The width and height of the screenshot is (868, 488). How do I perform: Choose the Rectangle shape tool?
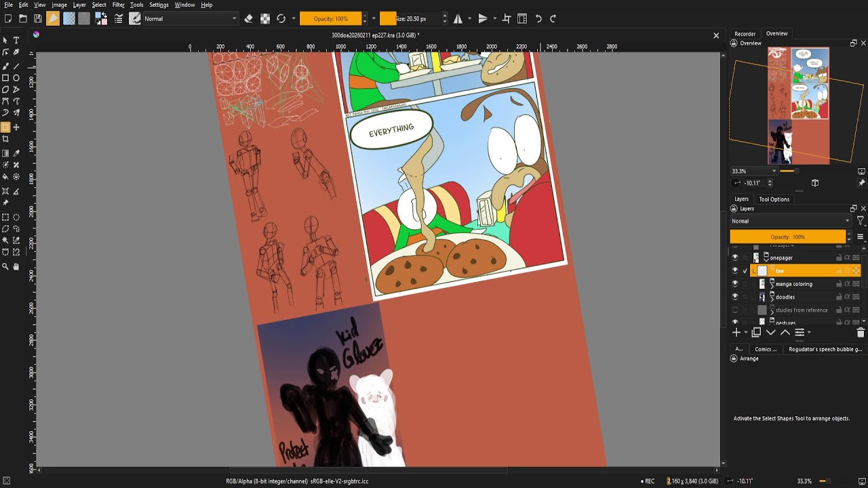pyautogui.click(x=5, y=78)
